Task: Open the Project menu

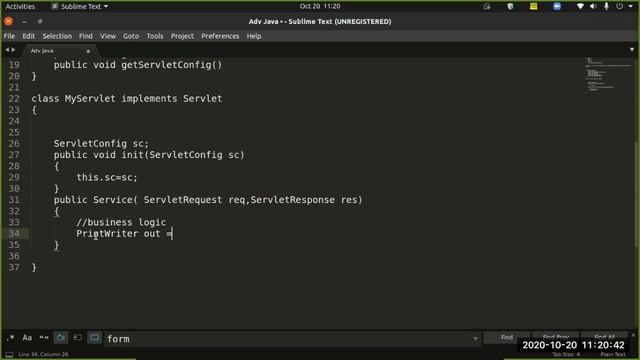Action: (182, 36)
